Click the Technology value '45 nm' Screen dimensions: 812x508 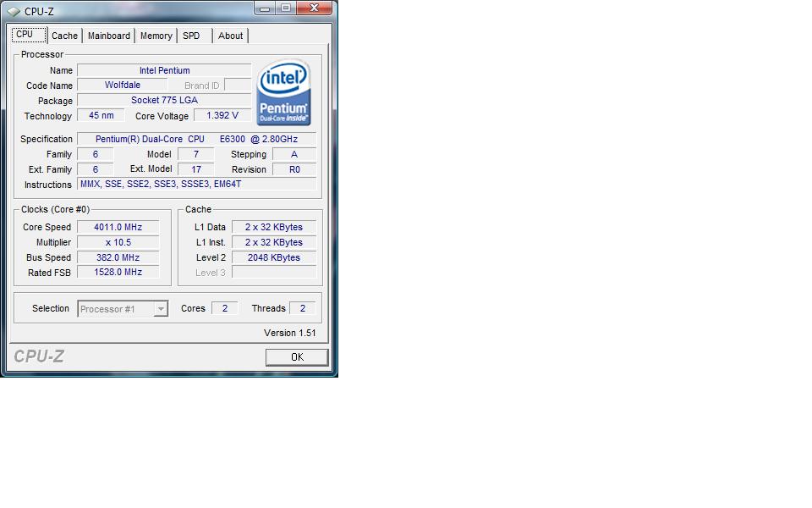(x=101, y=115)
